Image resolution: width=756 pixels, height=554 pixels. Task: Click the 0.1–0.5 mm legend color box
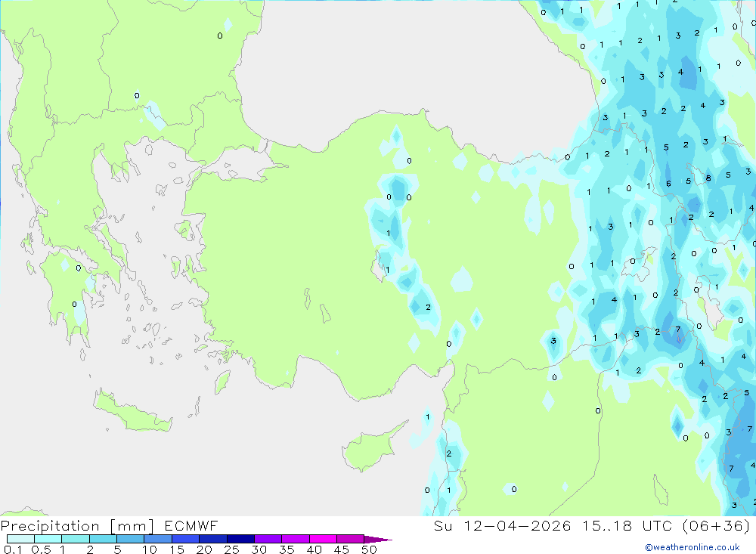20,539
